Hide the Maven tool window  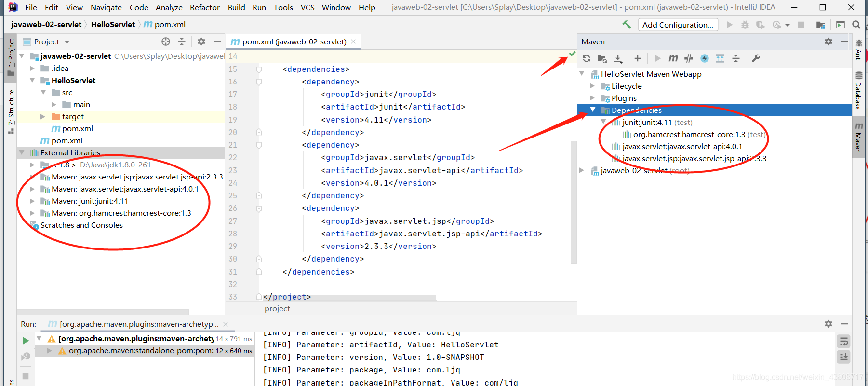coord(844,41)
